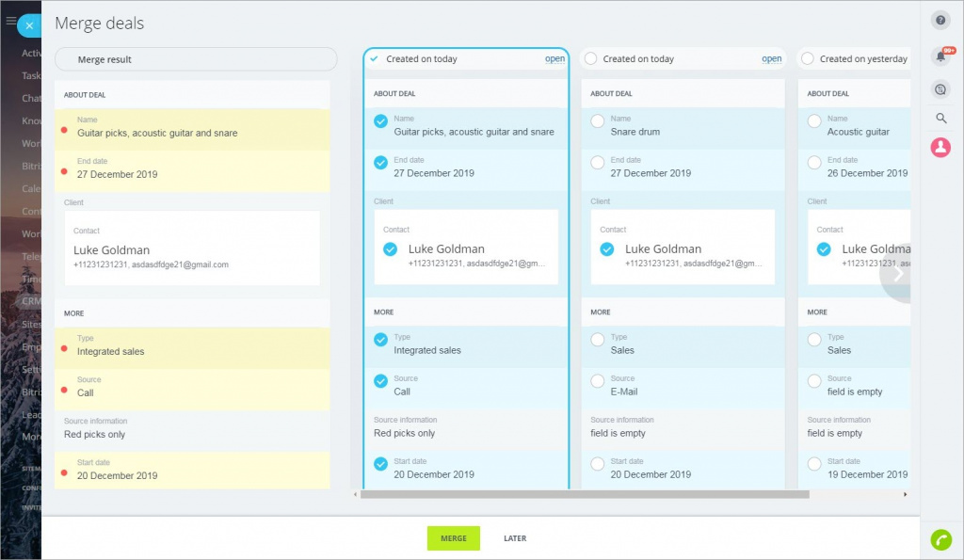This screenshot has width=964, height=560.
Task: Select the 'Acoustic guitar' name radio button
Action: tap(813, 121)
